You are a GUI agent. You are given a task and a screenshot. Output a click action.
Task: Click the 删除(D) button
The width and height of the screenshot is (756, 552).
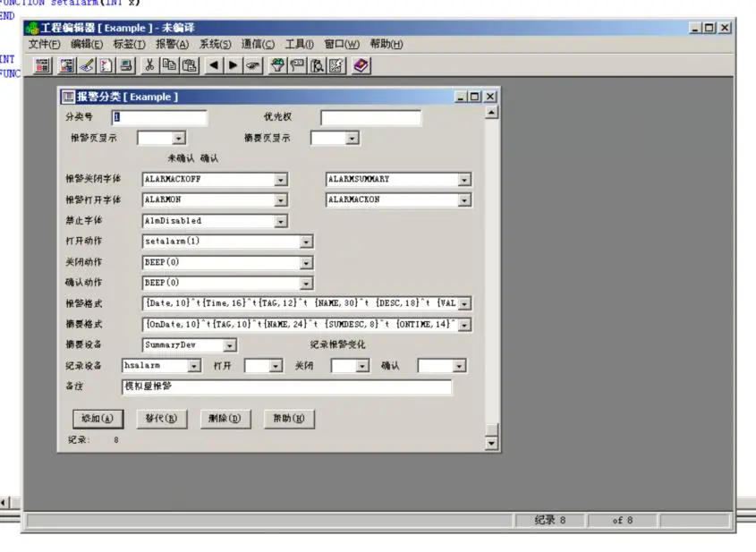click(x=225, y=419)
